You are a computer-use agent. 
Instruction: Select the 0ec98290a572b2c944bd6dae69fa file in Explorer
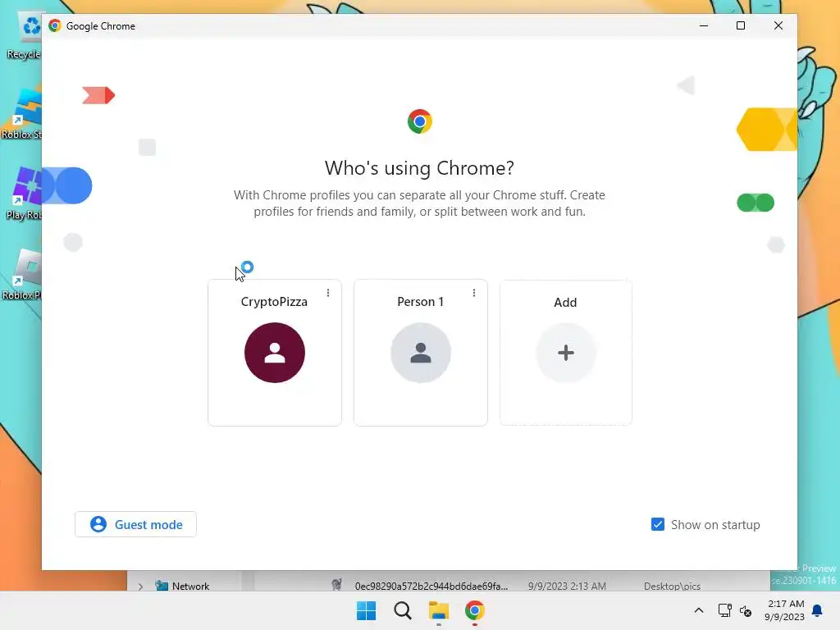(x=431, y=586)
